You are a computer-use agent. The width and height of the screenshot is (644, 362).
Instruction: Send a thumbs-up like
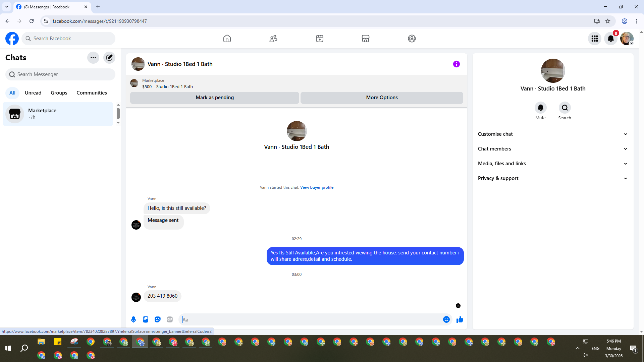[x=460, y=319]
